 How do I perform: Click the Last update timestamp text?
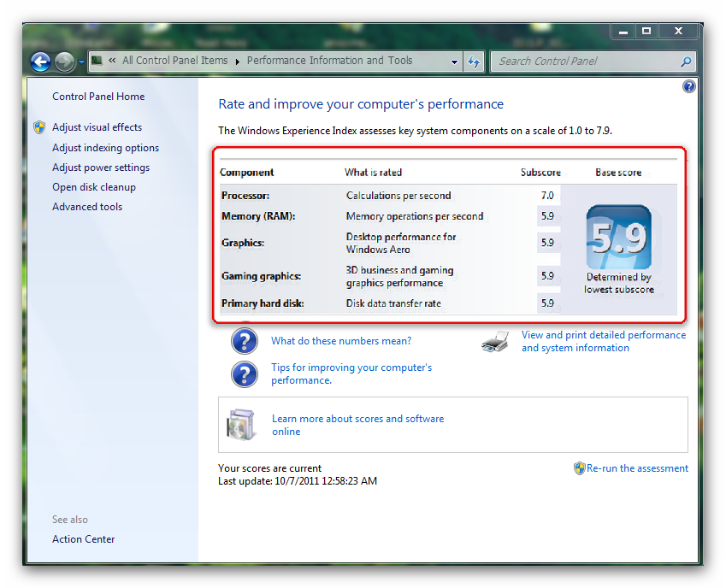pos(298,481)
